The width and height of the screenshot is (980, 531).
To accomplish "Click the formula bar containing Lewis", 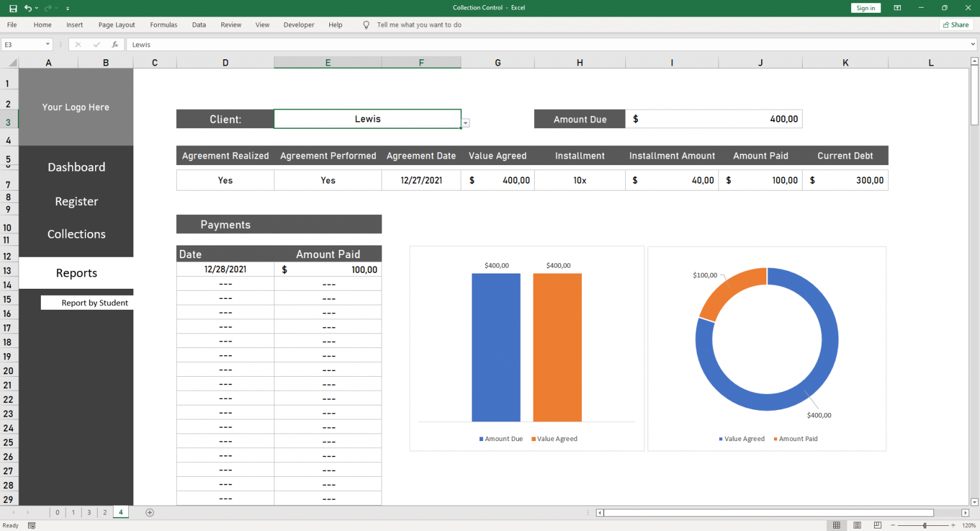I will point(547,45).
